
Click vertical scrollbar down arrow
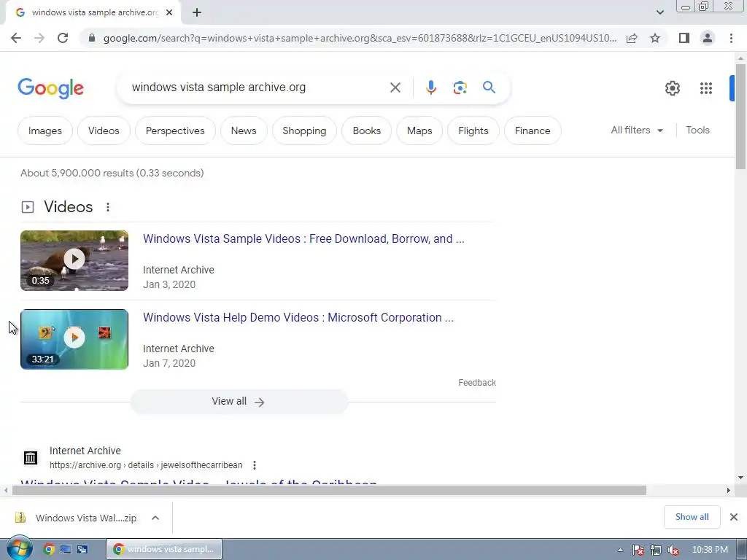(x=740, y=478)
